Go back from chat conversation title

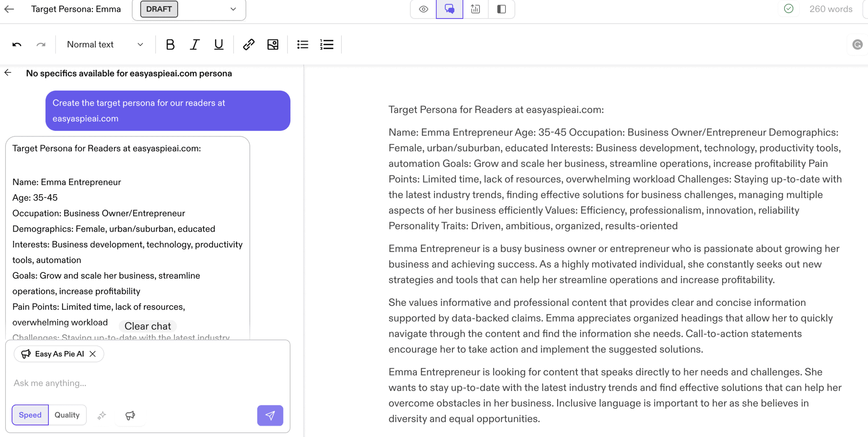click(8, 73)
